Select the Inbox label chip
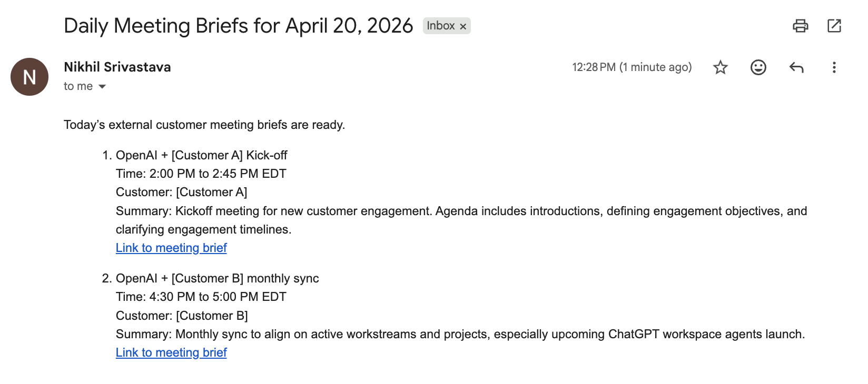This screenshot has width=868, height=384. tap(441, 26)
